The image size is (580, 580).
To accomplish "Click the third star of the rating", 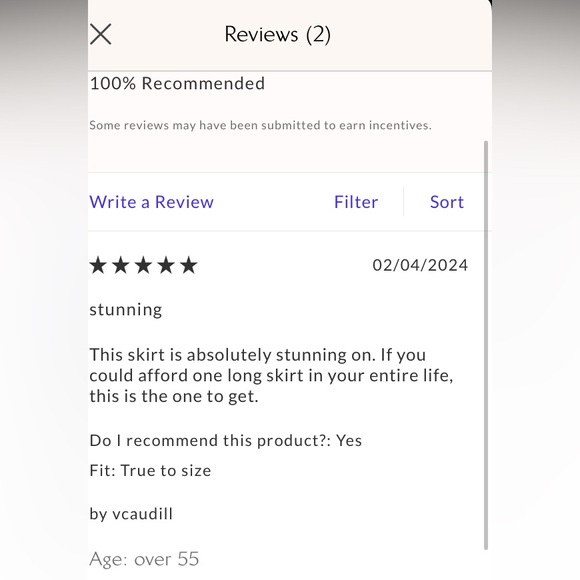I will (x=144, y=265).
